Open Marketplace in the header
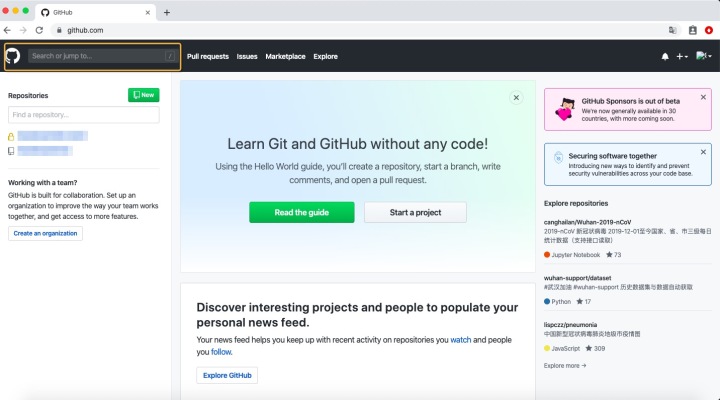 click(285, 56)
